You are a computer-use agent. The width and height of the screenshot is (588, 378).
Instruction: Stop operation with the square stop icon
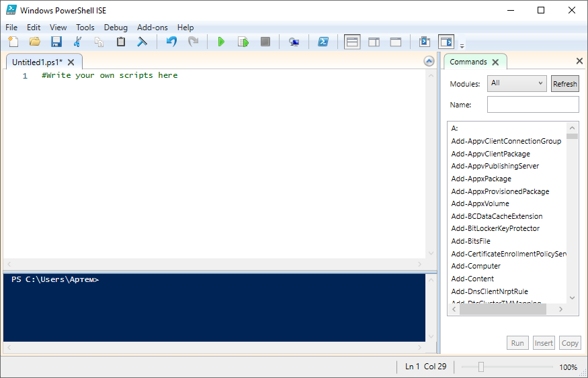point(265,42)
